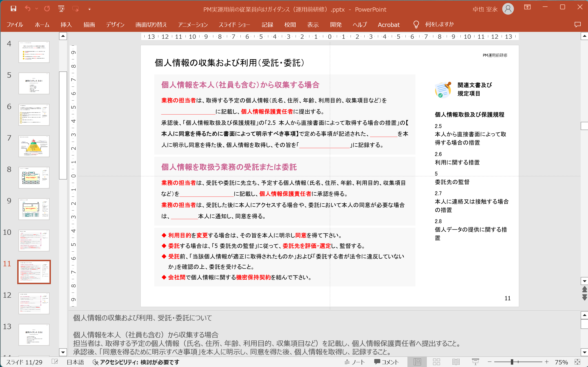This screenshot has width=588, height=367.
Task: Click the 日本語 language indicator
Action: [75, 362]
